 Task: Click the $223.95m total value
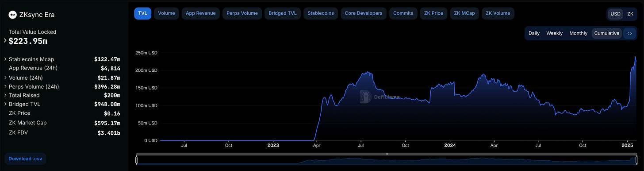28,41
